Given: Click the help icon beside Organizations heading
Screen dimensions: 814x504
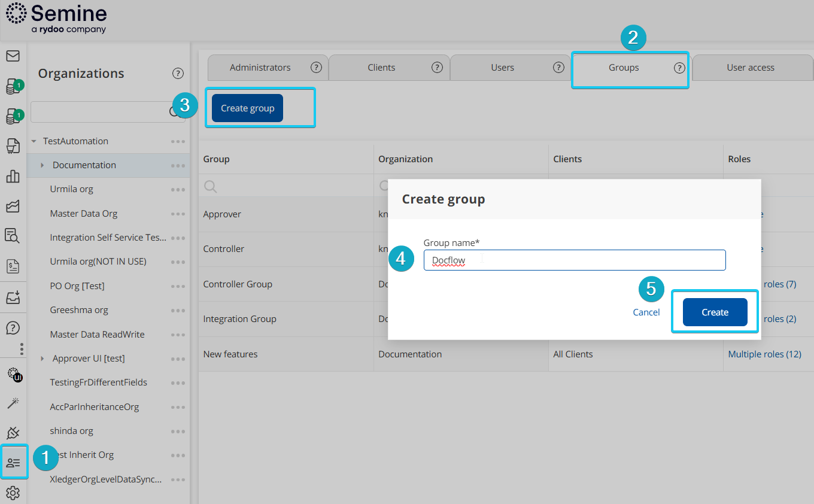Looking at the screenshot, I should (178, 73).
